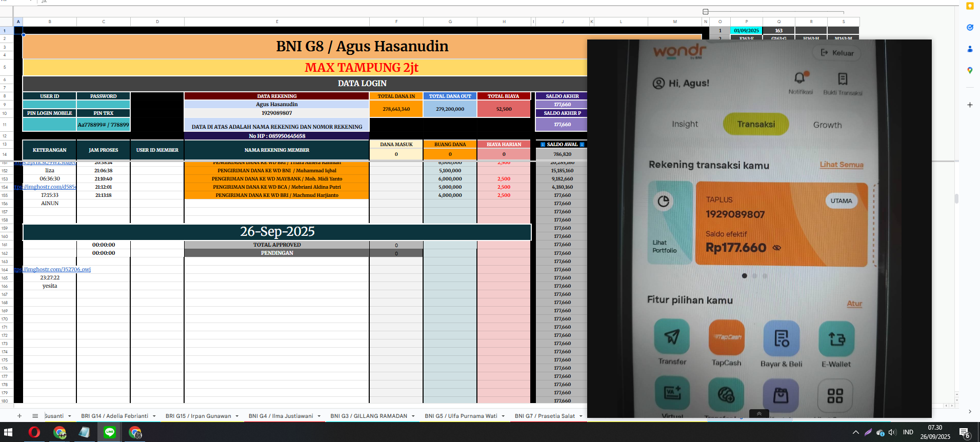Viewport: 980px width, 442px height.
Task: Select the MAX TAMPUNG 2jt cell
Action: (x=362, y=68)
